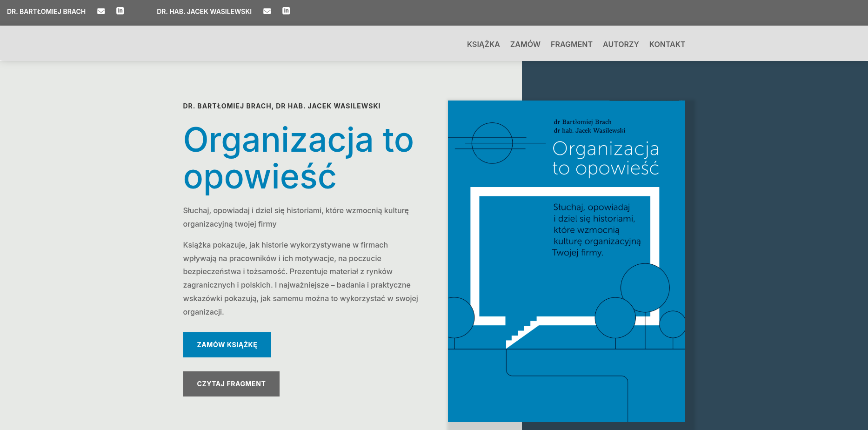Click the ZAMÓW KSIĄŻKĘ button
Viewport: 868px width, 430px height.
tap(227, 344)
